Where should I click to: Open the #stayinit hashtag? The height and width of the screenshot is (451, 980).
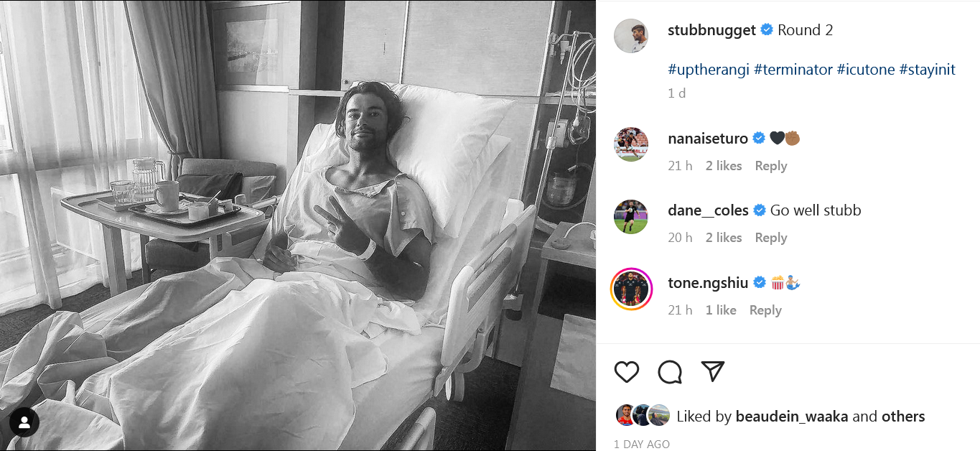pos(927,70)
